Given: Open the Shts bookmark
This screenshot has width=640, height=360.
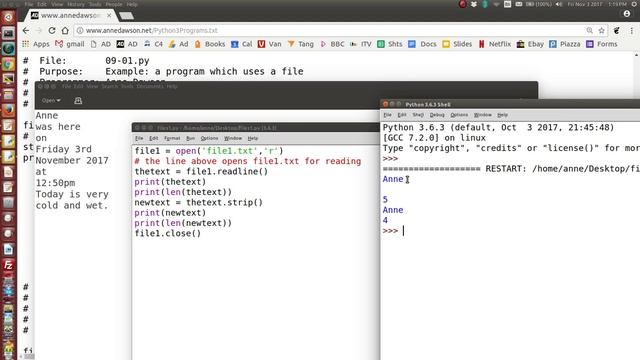Looking at the screenshot, I should (x=390, y=44).
